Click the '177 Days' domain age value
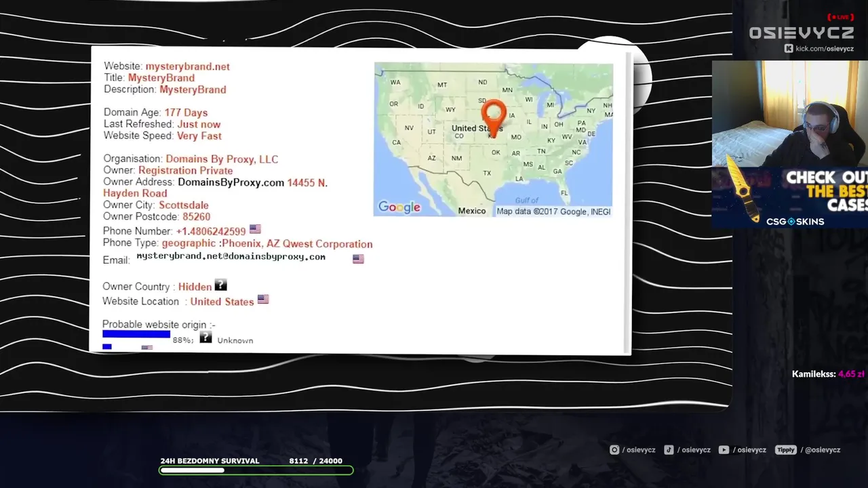This screenshot has width=868, height=488. pyautogui.click(x=186, y=113)
